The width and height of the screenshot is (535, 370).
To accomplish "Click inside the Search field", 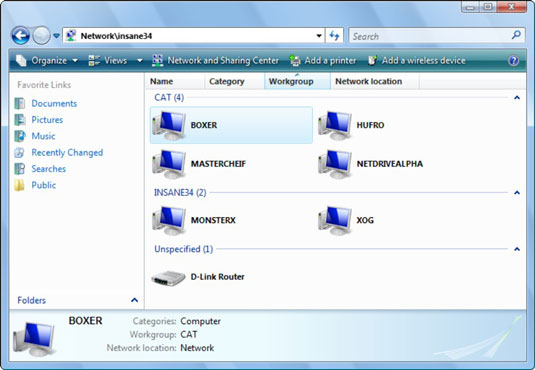I will click(430, 36).
